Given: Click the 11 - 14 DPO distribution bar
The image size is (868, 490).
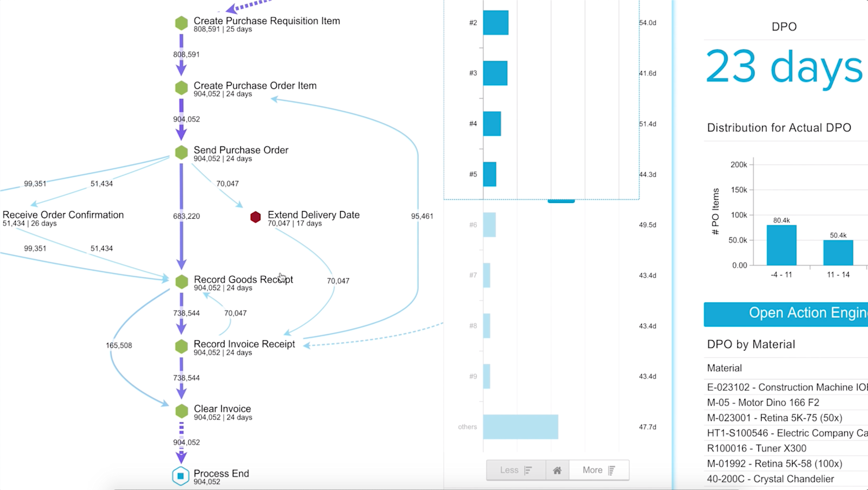Looking at the screenshot, I should coord(838,252).
